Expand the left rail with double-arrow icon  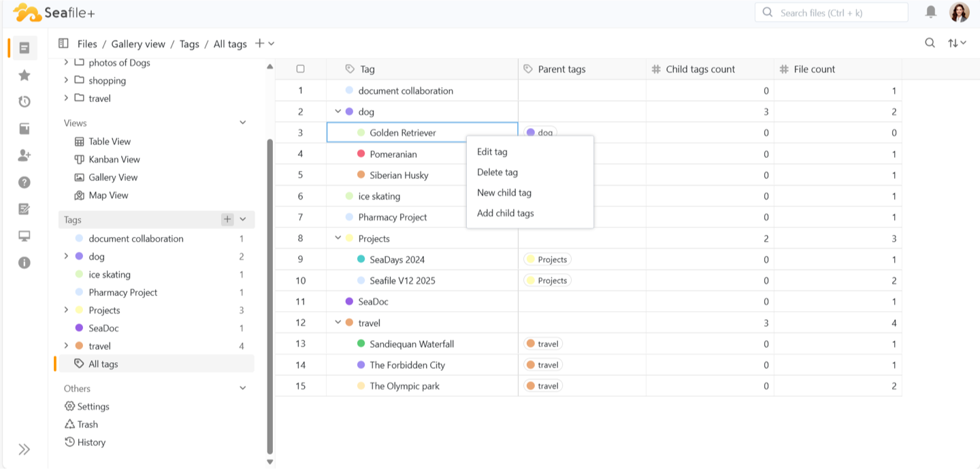[x=24, y=449]
